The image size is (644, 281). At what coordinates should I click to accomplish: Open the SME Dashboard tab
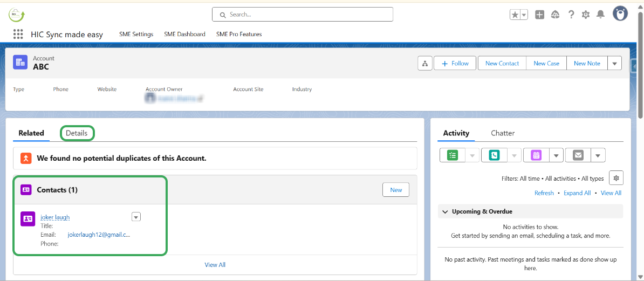tap(184, 34)
